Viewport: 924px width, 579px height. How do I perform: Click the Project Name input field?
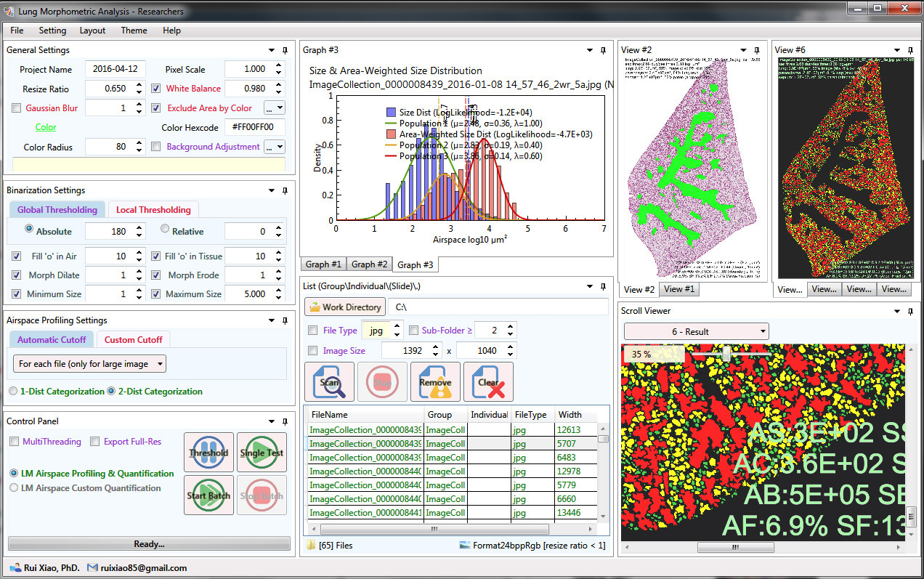click(x=115, y=70)
